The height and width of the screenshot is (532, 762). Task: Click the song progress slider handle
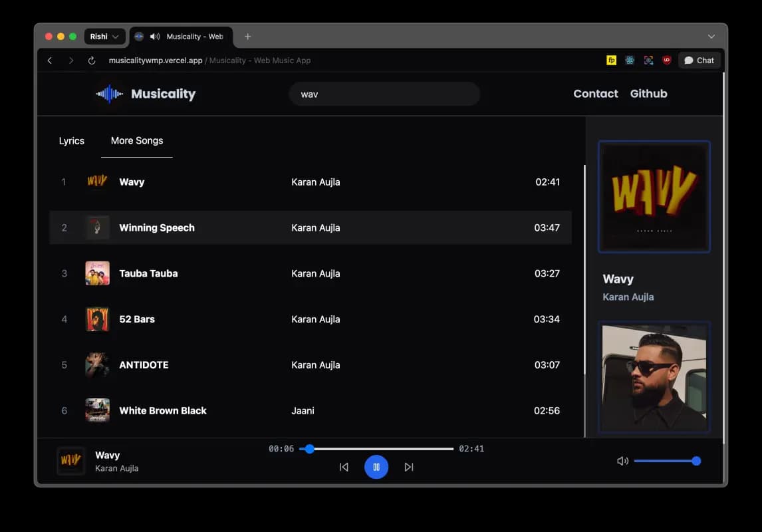click(x=310, y=448)
